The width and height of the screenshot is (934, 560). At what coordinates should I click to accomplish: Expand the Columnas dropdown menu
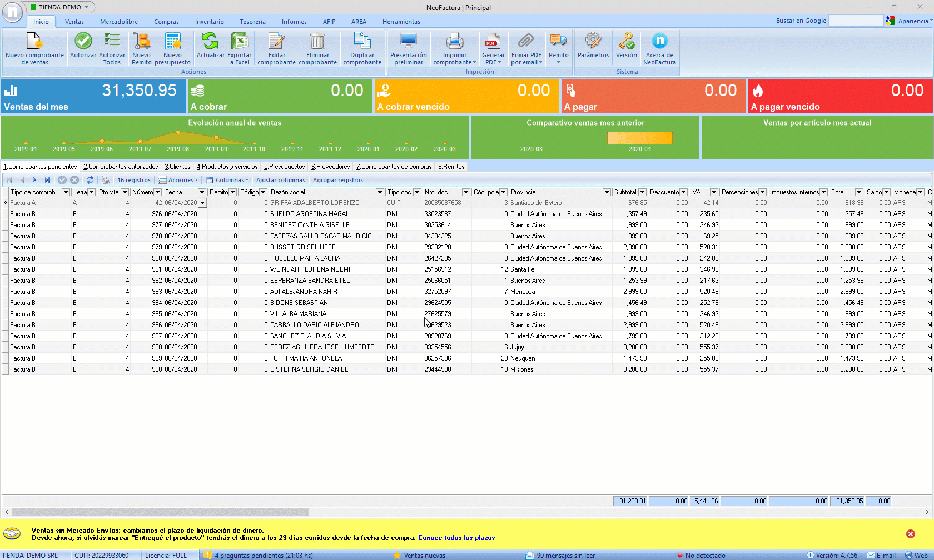click(x=227, y=180)
